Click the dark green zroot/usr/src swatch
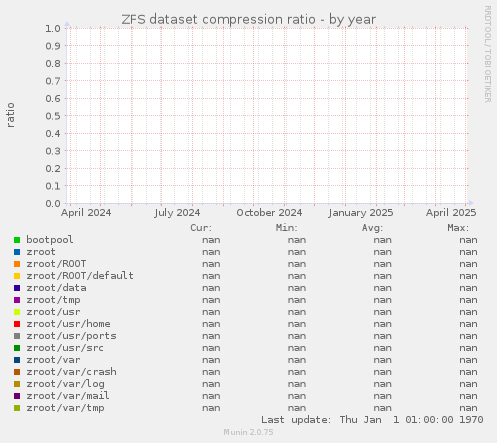The height and width of the screenshot is (443, 497). 17,348
